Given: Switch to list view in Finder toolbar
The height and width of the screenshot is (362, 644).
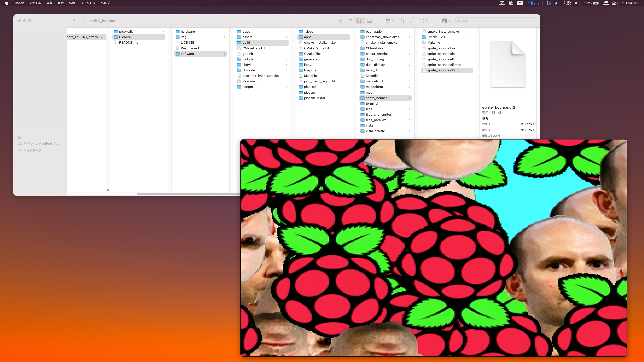Looking at the screenshot, I should (x=350, y=21).
